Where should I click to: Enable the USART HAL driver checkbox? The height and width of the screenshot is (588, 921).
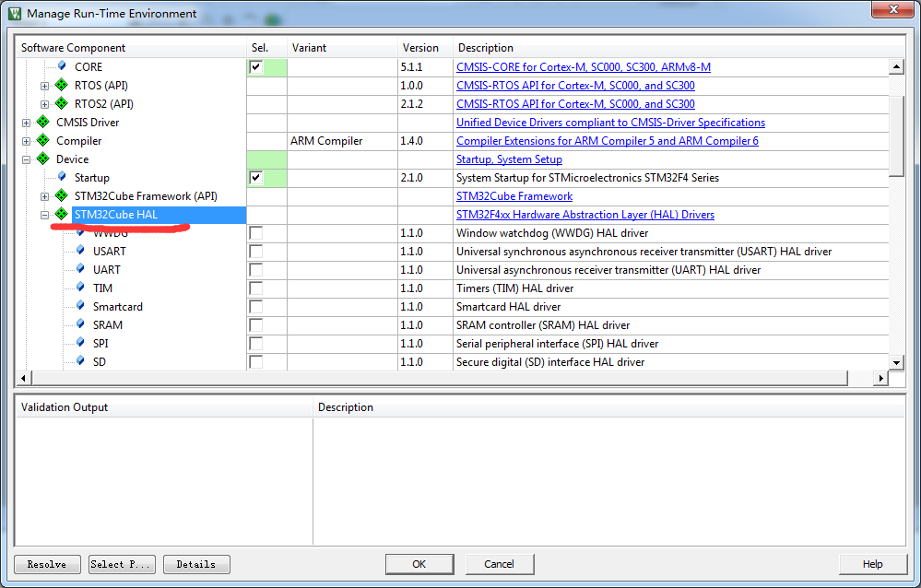[x=256, y=252]
